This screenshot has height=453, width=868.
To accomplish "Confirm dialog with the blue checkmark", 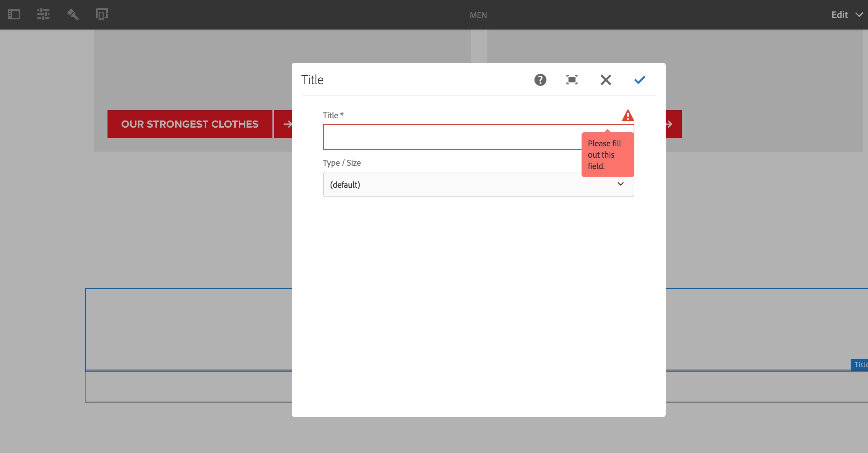I will (x=639, y=80).
